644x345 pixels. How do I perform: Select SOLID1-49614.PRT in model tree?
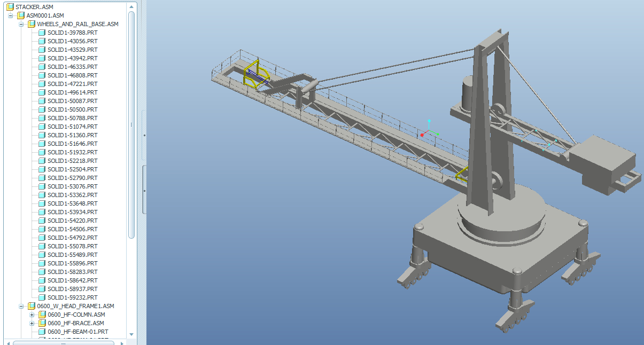pyautogui.click(x=73, y=92)
